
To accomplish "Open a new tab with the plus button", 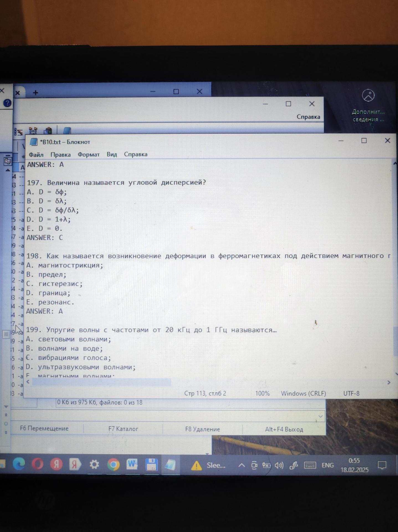I will pos(35,93).
